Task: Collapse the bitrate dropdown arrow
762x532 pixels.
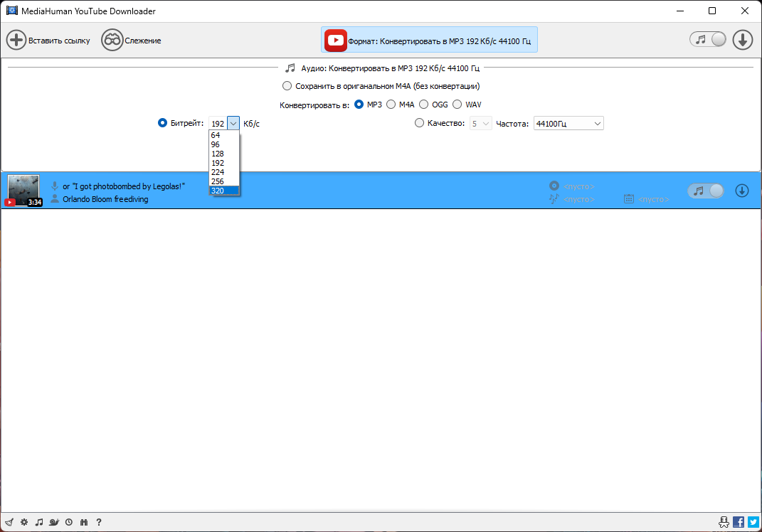Action: (x=233, y=124)
